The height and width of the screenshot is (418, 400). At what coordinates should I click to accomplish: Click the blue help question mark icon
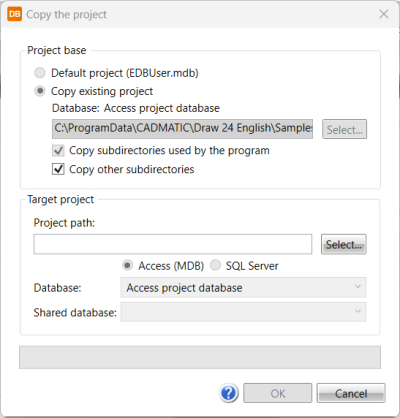coord(229,393)
